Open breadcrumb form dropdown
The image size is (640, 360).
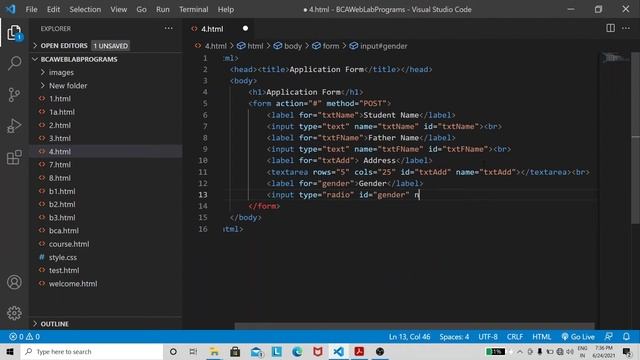click(326, 46)
